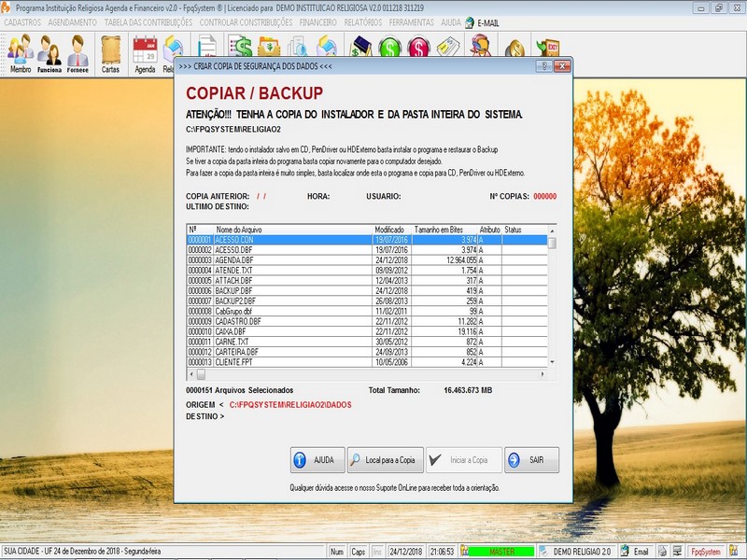747x560 pixels.
Task: Click the file list scroll up arrow
Action: pos(552,231)
